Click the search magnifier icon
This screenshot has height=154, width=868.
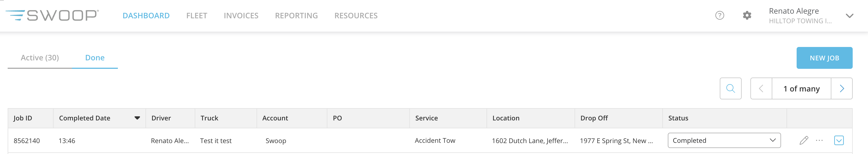(730, 88)
